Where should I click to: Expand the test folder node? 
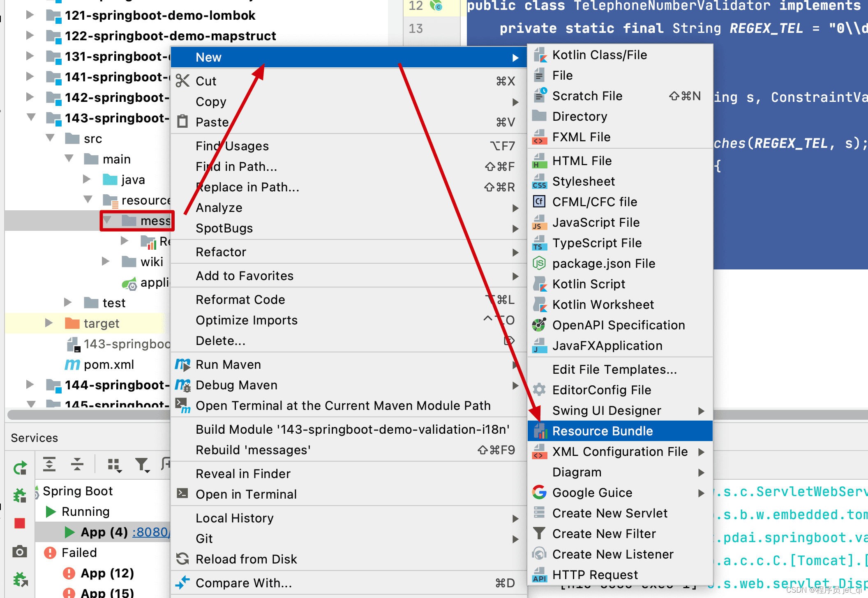pos(68,303)
